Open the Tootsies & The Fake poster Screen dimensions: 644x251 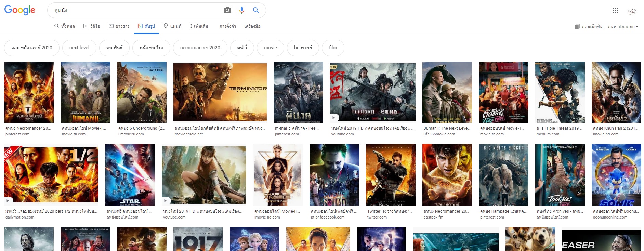pyautogui.click(x=560, y=175)
